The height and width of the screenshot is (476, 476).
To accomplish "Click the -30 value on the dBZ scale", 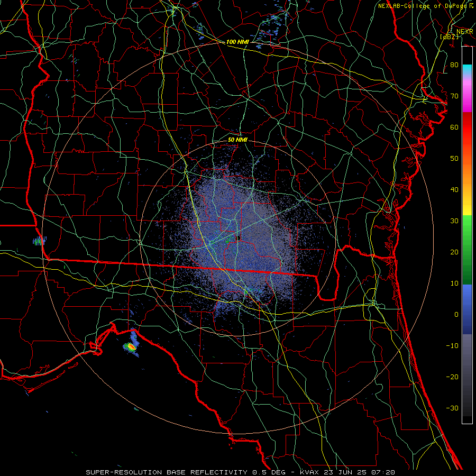I will (x=452, y=408).
